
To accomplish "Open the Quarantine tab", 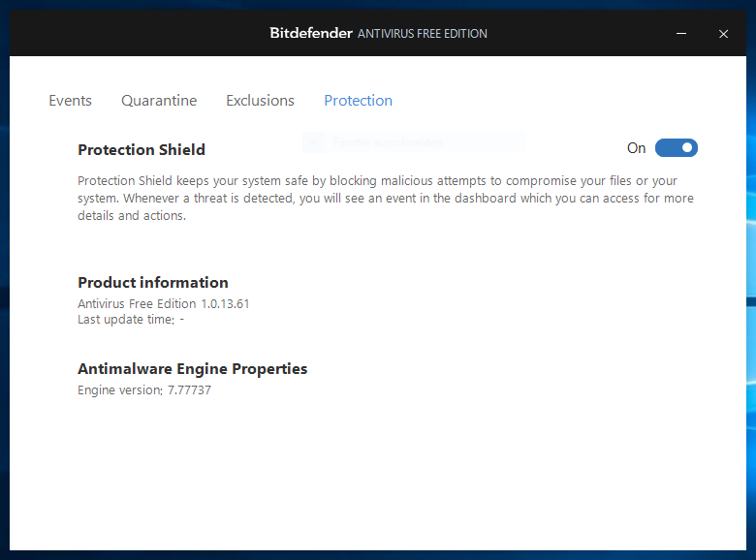I will pos(159,101).
